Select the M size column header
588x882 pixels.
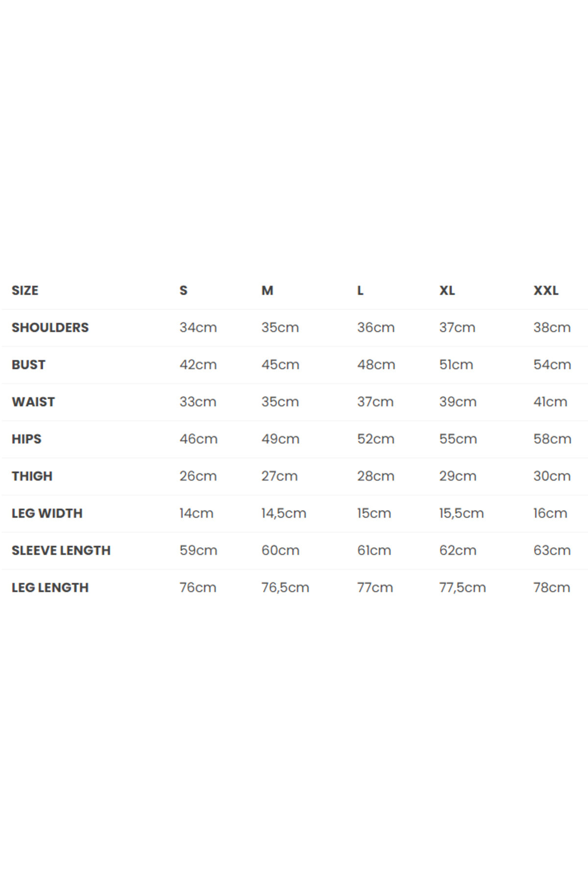coord(267,291)
